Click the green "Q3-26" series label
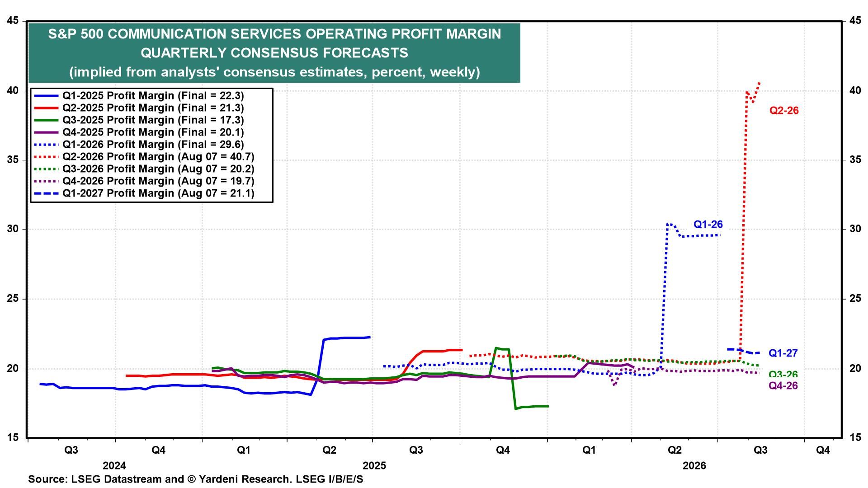 click(x=783, y=374)
